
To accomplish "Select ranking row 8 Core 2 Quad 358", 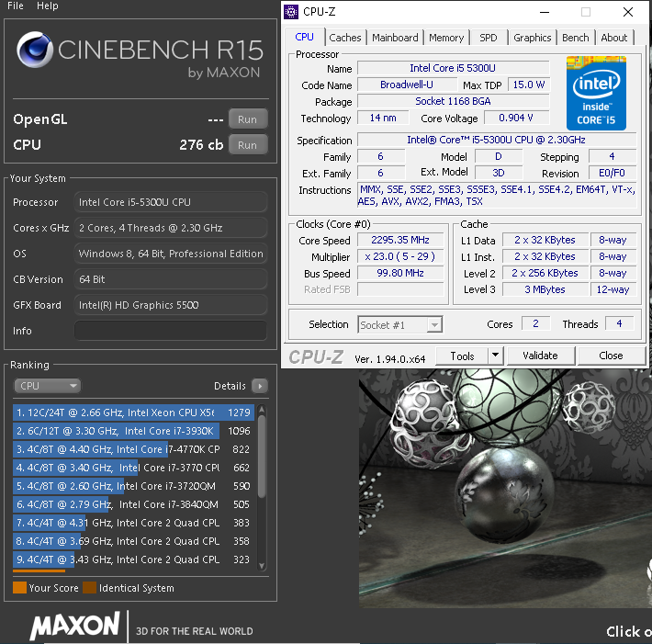I will [x=133, y=541].
